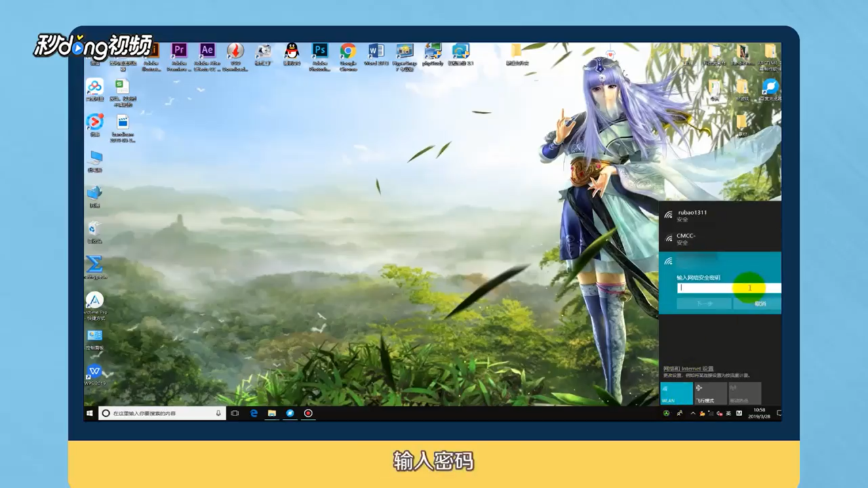Launch the Google Chrome desktop shortcut
This screenshot has height=488, width=868.
[348, 56]
